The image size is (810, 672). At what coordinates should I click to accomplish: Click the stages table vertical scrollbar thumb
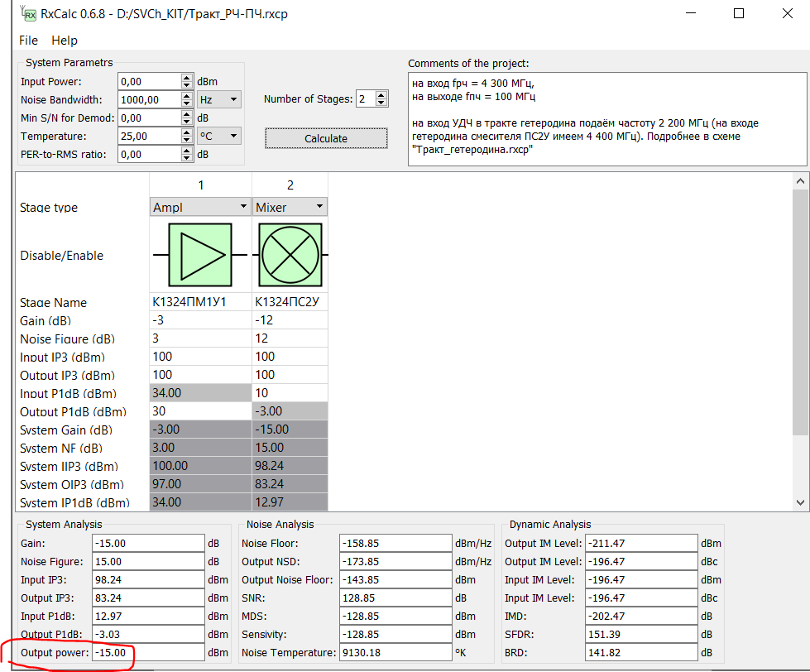click(800, 312)
